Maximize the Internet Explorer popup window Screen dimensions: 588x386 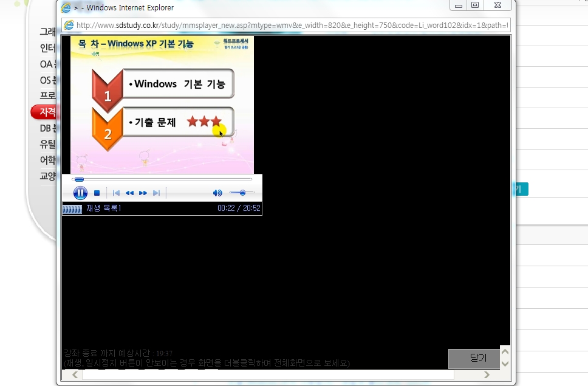pos(475,5)
